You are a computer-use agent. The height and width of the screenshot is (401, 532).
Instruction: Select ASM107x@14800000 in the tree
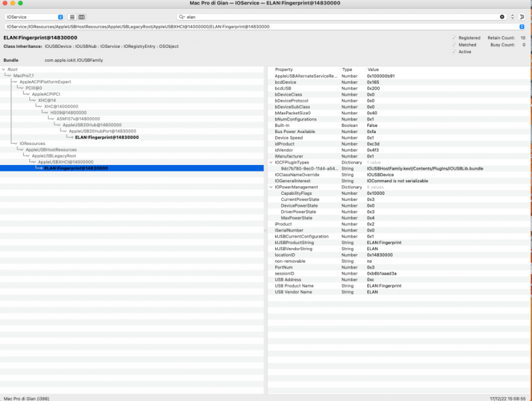78,119
